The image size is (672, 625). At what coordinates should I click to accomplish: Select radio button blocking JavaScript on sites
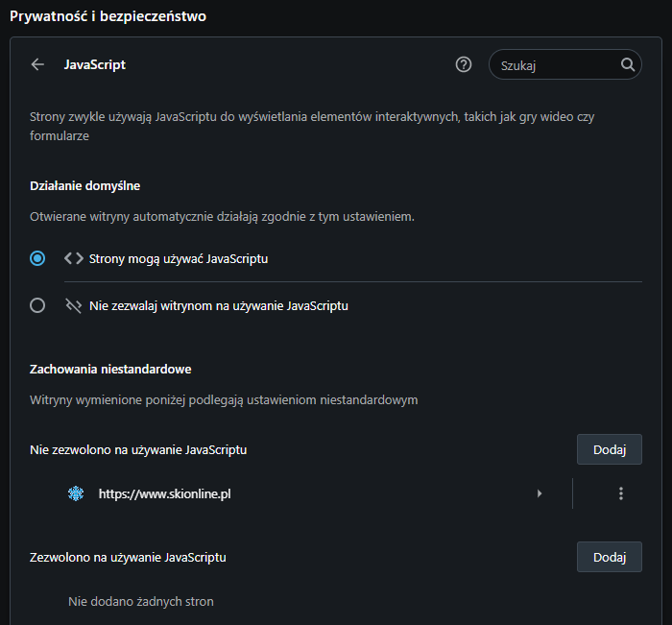[x=37, y=306]
